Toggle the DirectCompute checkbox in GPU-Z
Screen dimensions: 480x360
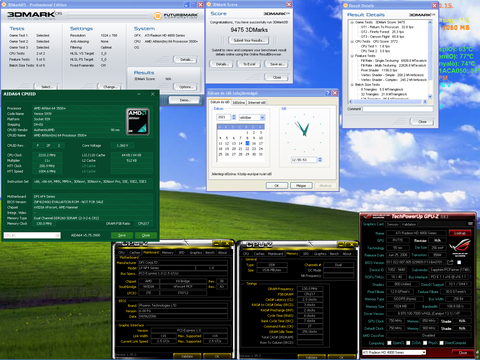441,343
